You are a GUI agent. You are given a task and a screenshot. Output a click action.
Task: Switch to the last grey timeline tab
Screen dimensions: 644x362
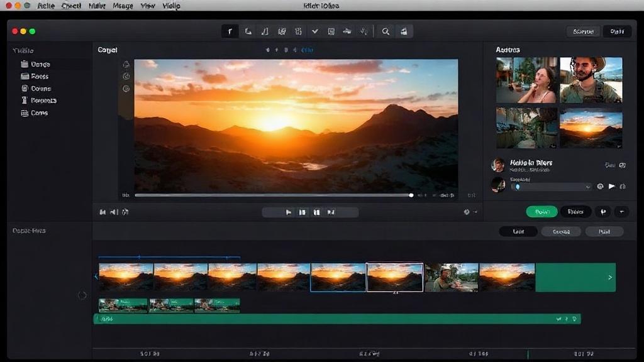tap(604, 231)
